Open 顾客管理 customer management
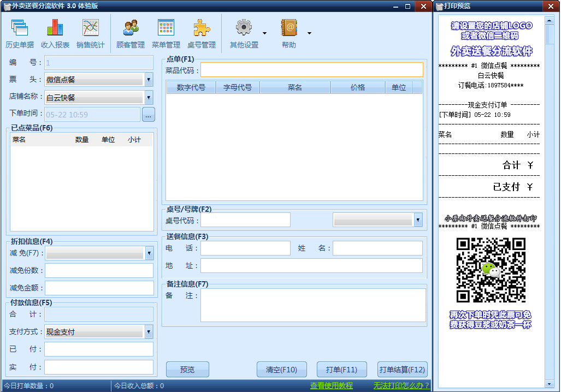This screenshot has height=392, width=561. coord(131,34)
